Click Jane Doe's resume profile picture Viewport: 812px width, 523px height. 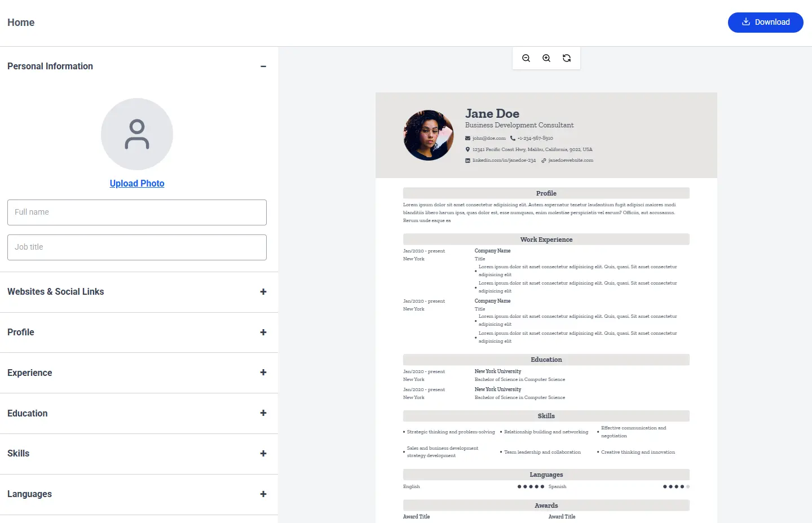tap(429, 135)
